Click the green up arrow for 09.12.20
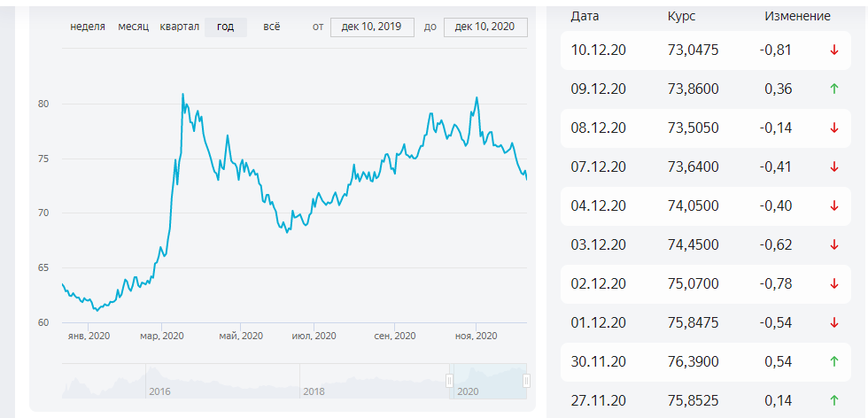The height and width of the screenshot is (418, 868). pos(833,89)
